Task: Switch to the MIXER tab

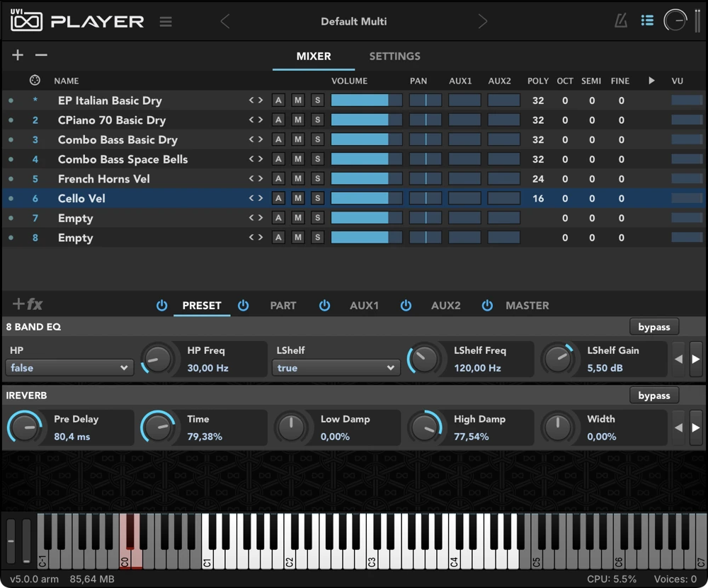Action: (314, 57)
